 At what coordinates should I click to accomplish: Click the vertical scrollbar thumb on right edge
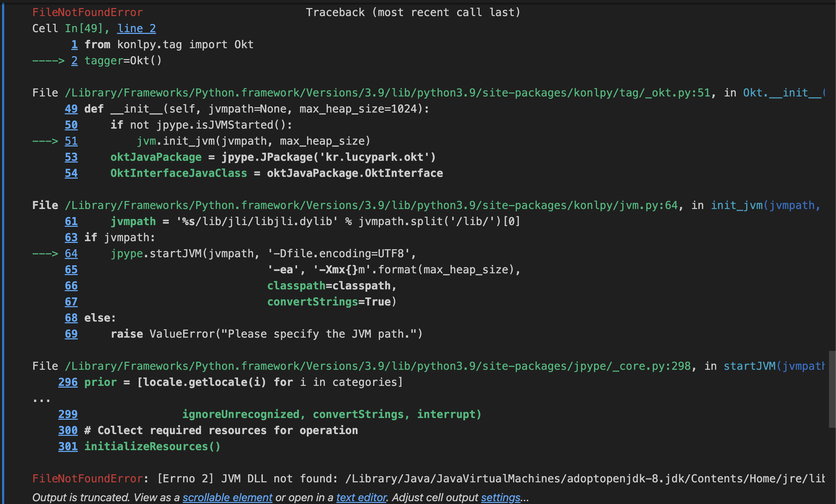coord(832,389)
